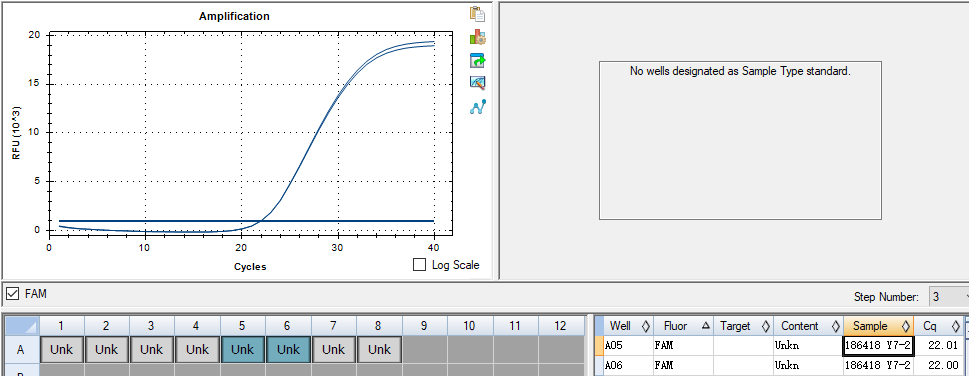This screenshot has height=376, width=969.
Task: Enable the Log Scale checkbox
Action: pos(420,265)
